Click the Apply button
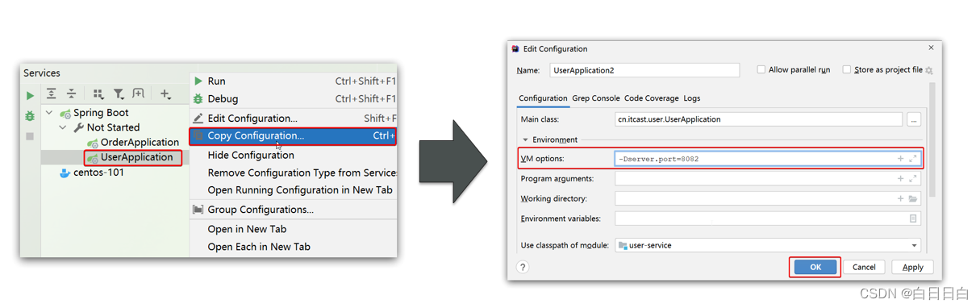980x308 pixels. (912, 267)
